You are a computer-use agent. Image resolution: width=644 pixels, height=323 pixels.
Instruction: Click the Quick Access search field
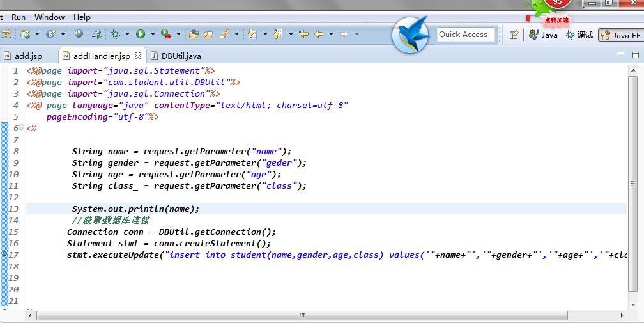[x=466, y=35]
